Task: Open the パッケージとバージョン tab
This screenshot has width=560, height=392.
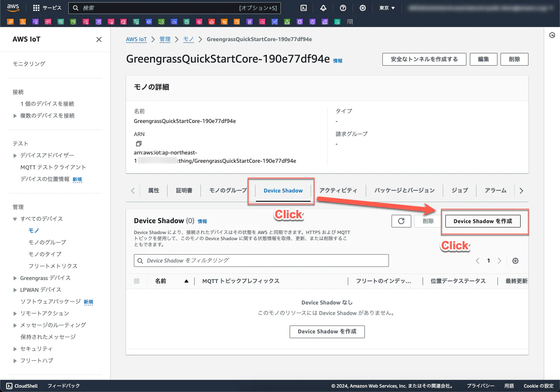Action: (405, 190)
